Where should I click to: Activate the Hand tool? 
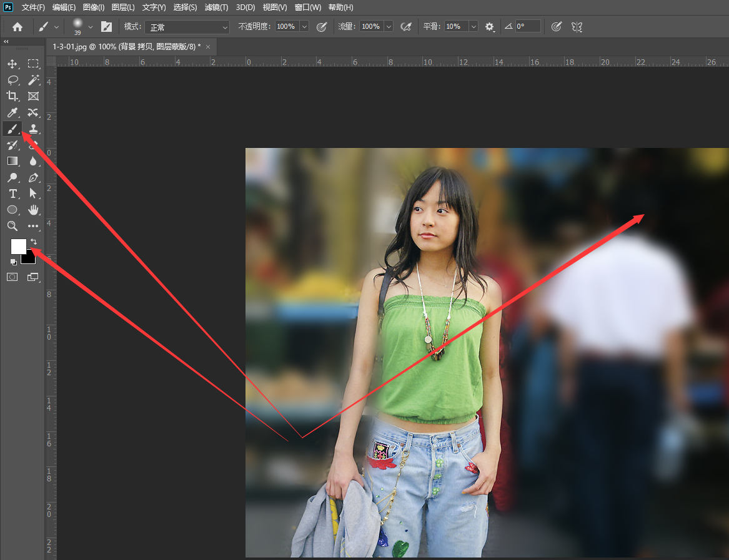(x=33, y=210)
